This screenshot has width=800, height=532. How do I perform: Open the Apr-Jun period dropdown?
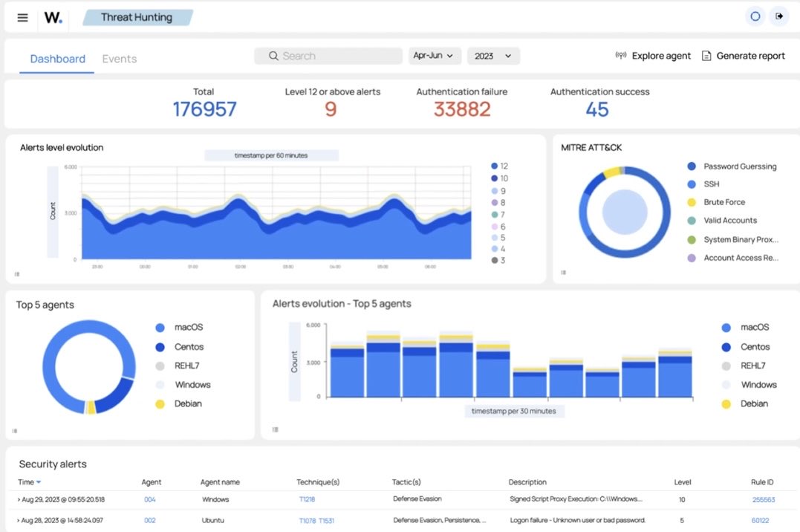(x=435, y=56)
